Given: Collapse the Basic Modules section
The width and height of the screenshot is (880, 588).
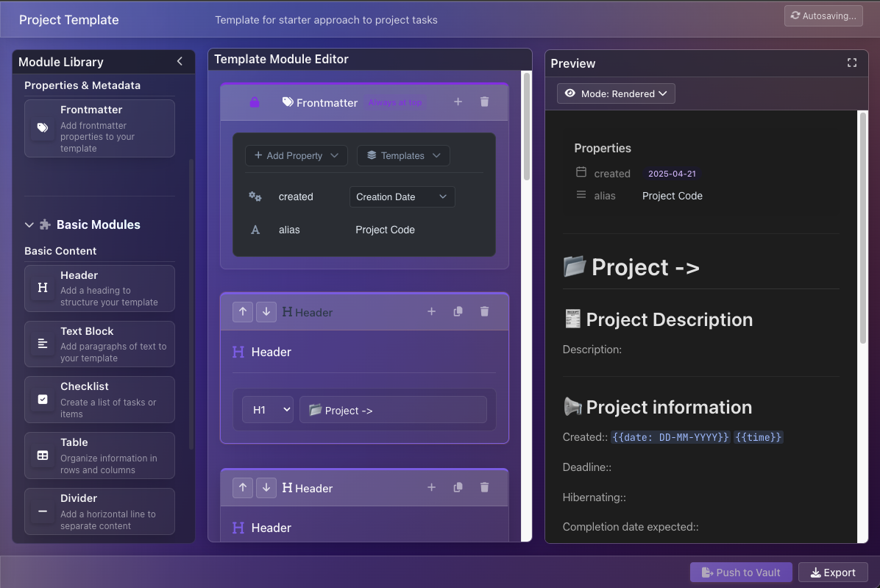Looking at the screenshot, I should coord(29,224).
